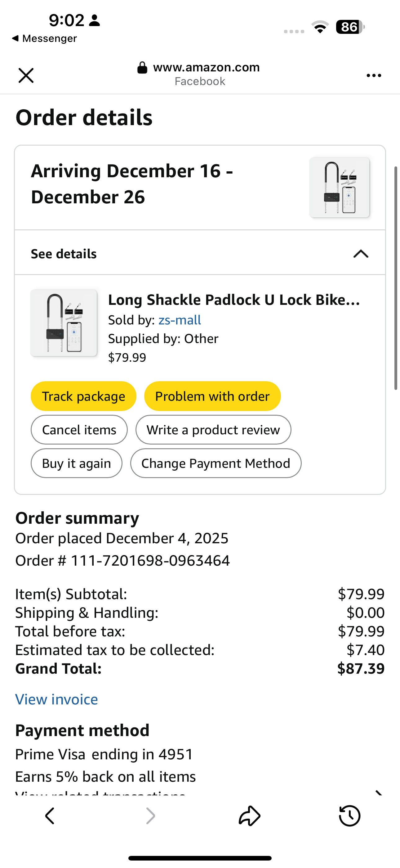Collapse the See details section
Image resolution: width=400 pixels, height=868 pixels.
[x=361, y=254]
